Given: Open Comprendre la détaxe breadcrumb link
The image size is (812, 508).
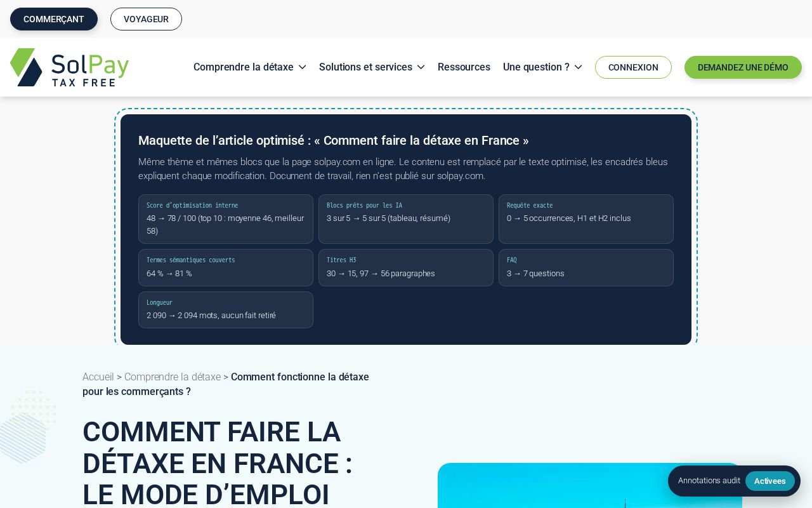Looking at the screenshot, I should tap(173, 377).
